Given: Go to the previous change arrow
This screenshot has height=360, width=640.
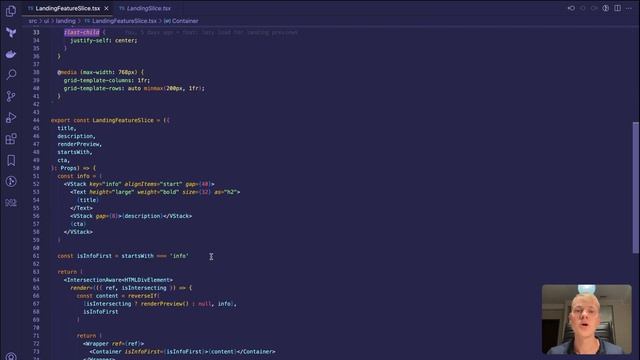Looking at the screenshot, I should 582,8.
